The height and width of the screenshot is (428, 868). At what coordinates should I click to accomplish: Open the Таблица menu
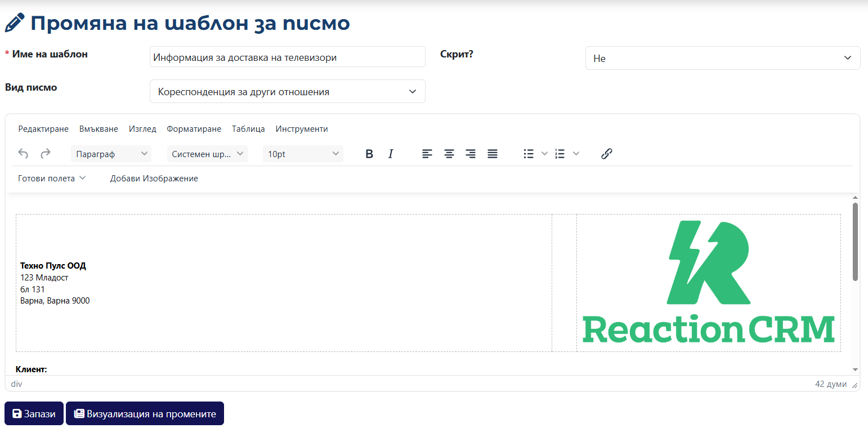[248, 129]
